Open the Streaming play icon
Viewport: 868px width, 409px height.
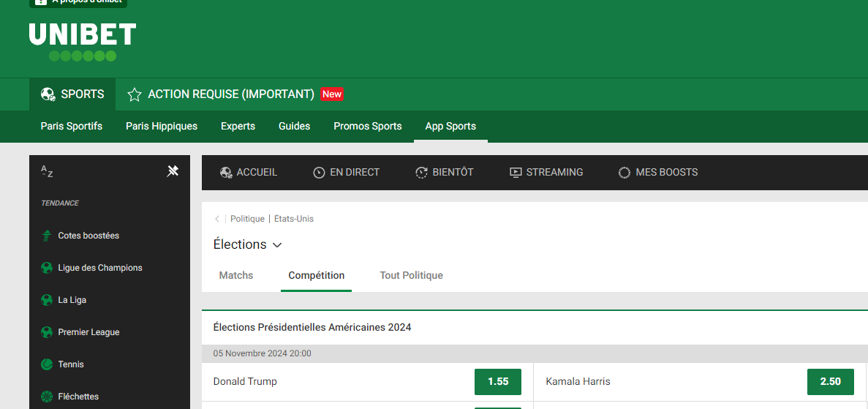pyautogui.click(x=516, y=173)
